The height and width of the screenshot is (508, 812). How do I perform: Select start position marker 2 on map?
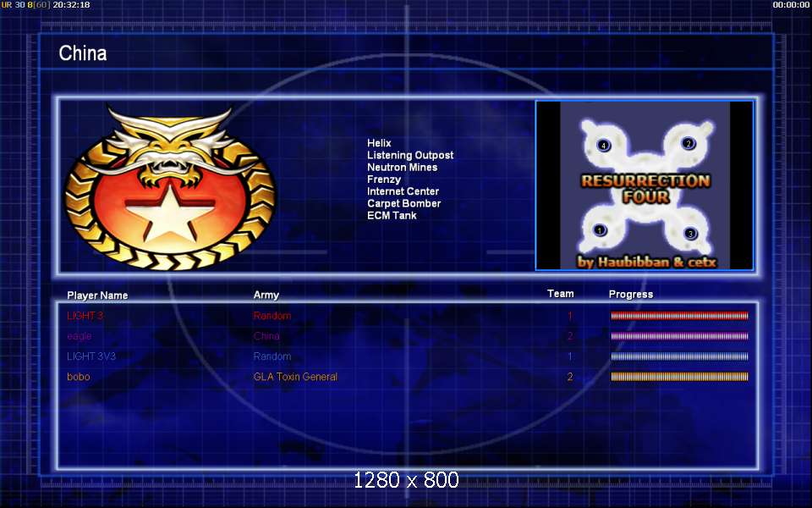[x=688, y=144]
